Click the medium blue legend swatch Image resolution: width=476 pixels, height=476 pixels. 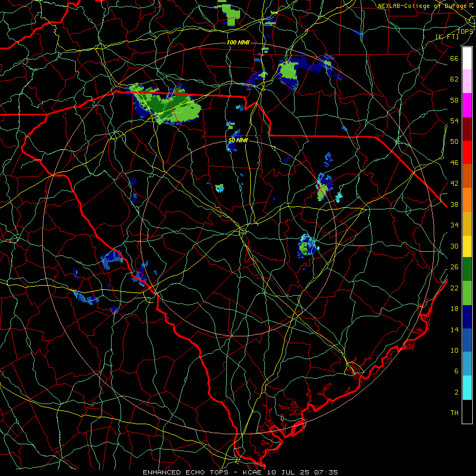(467, 340)
